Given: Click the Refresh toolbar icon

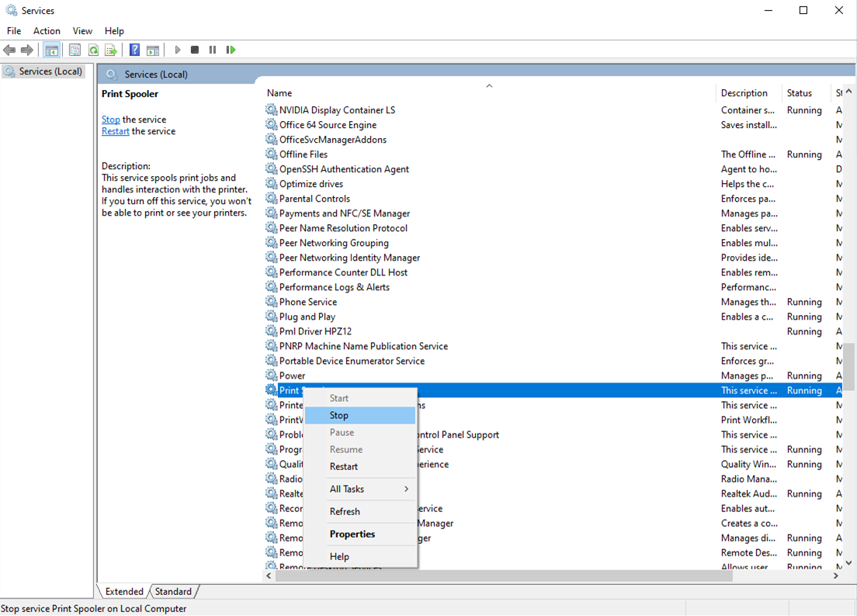Looking at the screenshot, I should pos(93,50).
